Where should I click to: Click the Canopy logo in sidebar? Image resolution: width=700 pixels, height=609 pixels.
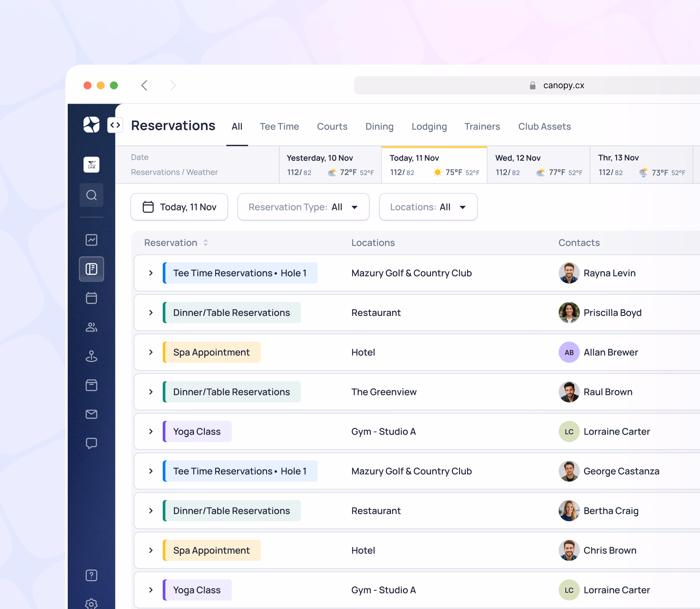point(91,125)
